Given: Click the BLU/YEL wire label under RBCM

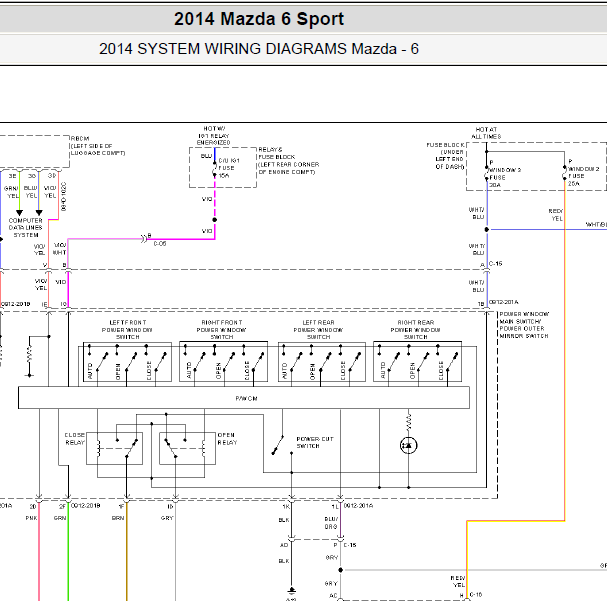Looking at the screenshot, I should click(x=31, y=192).
